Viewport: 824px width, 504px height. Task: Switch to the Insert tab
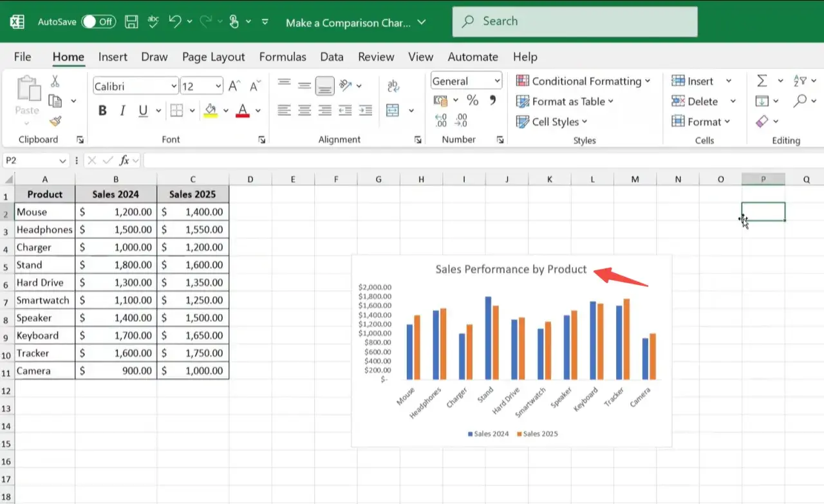coord(113,57)
